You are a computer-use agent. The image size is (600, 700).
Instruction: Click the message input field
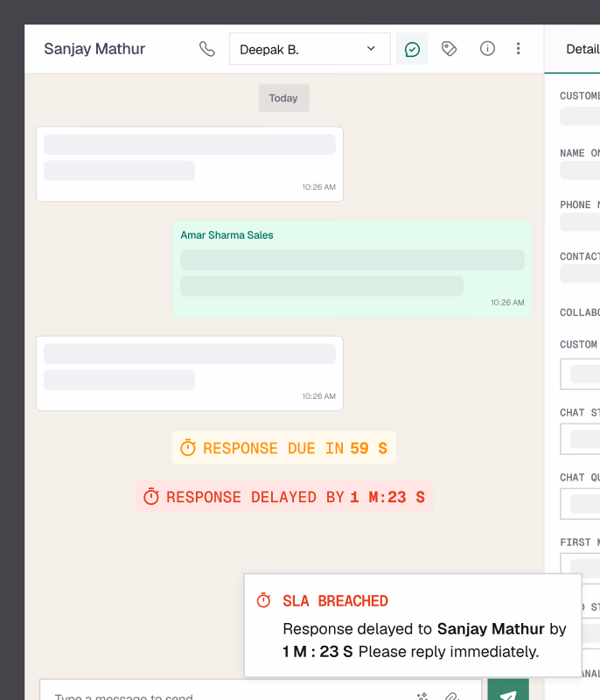point(219,693)
